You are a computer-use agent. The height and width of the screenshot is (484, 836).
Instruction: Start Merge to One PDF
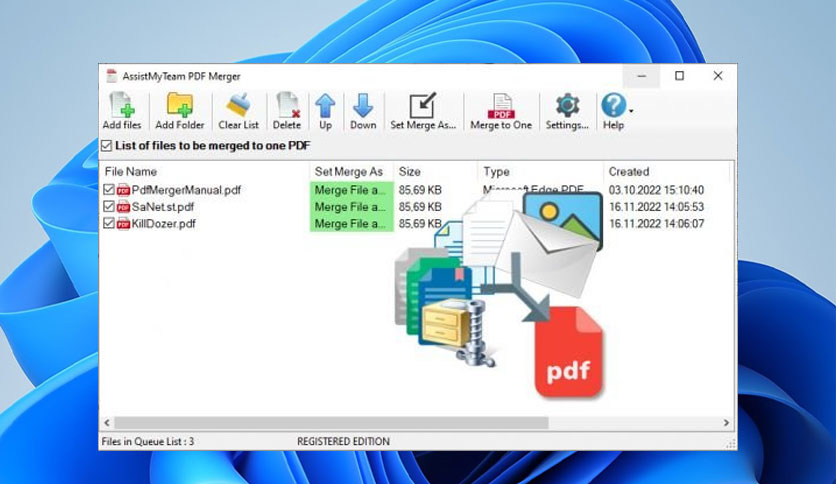(501, 111)
